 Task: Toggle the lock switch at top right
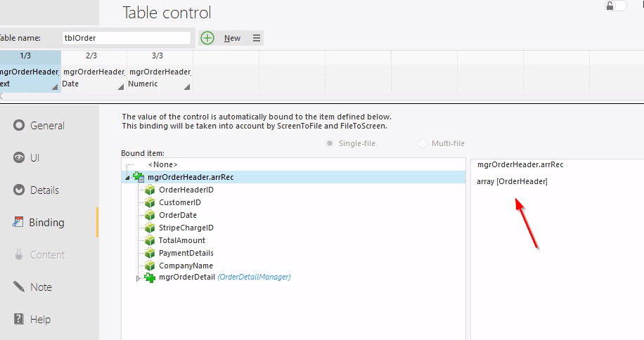615,6
